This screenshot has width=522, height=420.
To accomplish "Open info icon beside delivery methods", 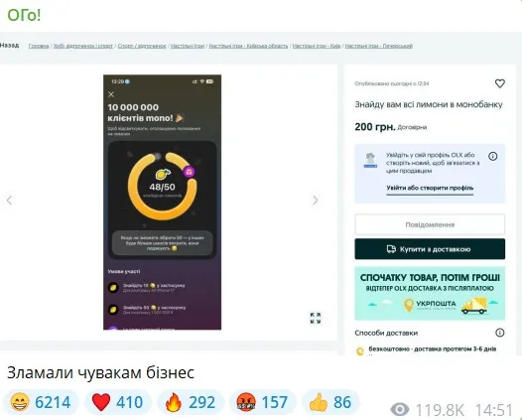I will (x=500, y=333).
